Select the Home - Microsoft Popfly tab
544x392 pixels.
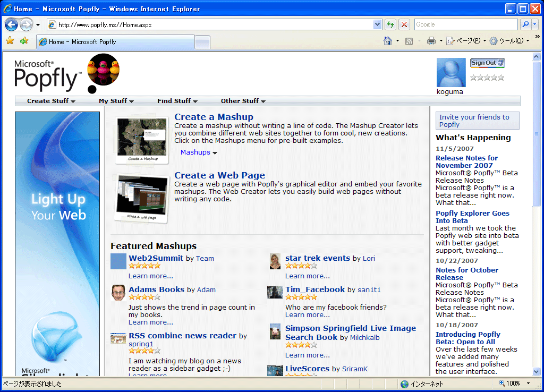[x=115, y=42]
